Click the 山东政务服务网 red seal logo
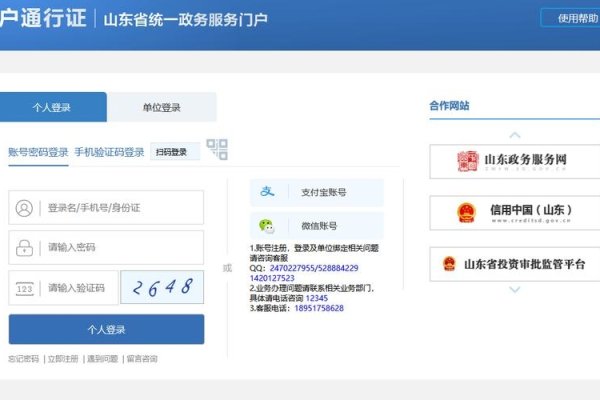600x400 pixels. tap(468, 161)
